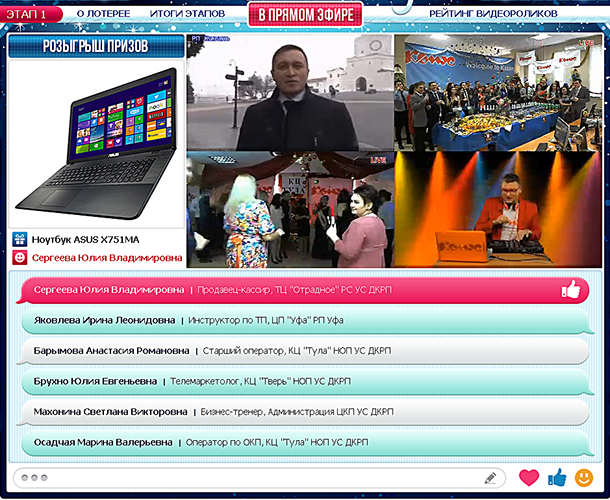Click text Старший оператор, КЦ "Тула" НОП УС ДКРП
Viewport: 610px width, 500px height.
297,351
